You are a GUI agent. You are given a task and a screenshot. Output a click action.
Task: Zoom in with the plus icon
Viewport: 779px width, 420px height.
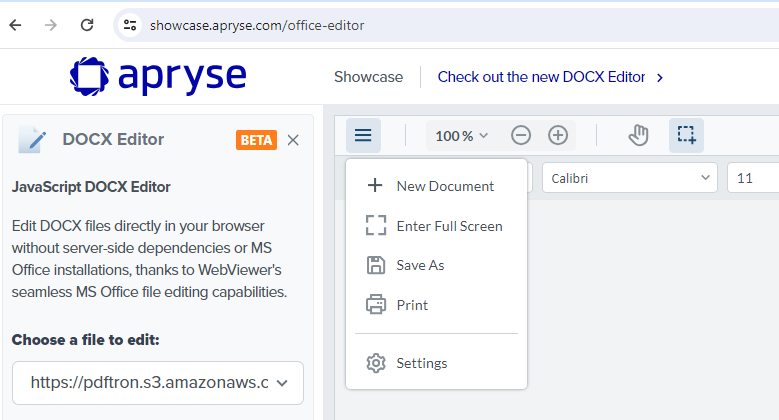(558, 135)
